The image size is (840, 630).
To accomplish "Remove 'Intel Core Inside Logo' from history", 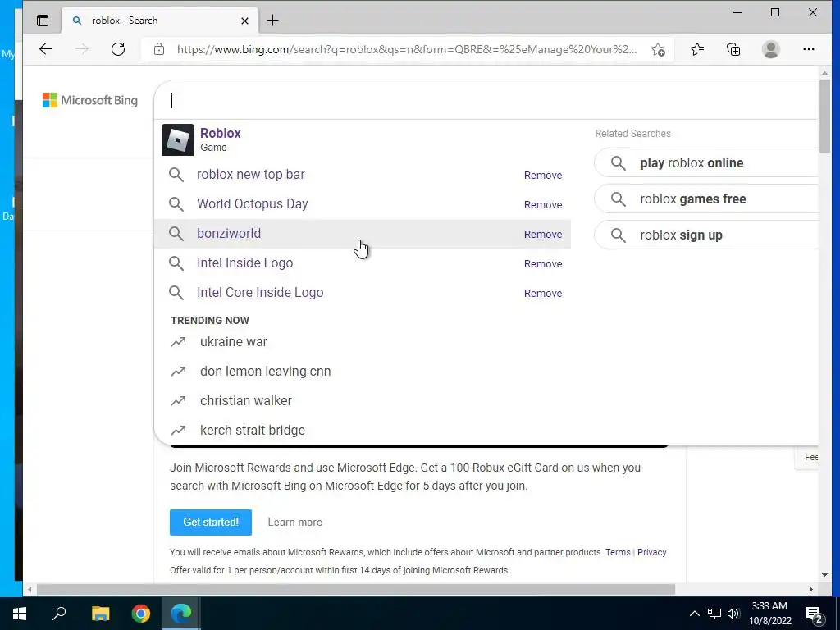I will 543,293.
